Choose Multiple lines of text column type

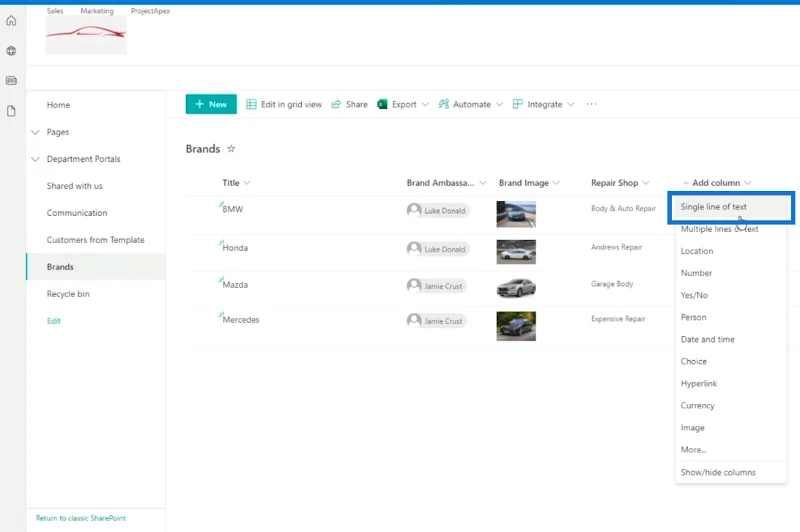click(731, 229)
